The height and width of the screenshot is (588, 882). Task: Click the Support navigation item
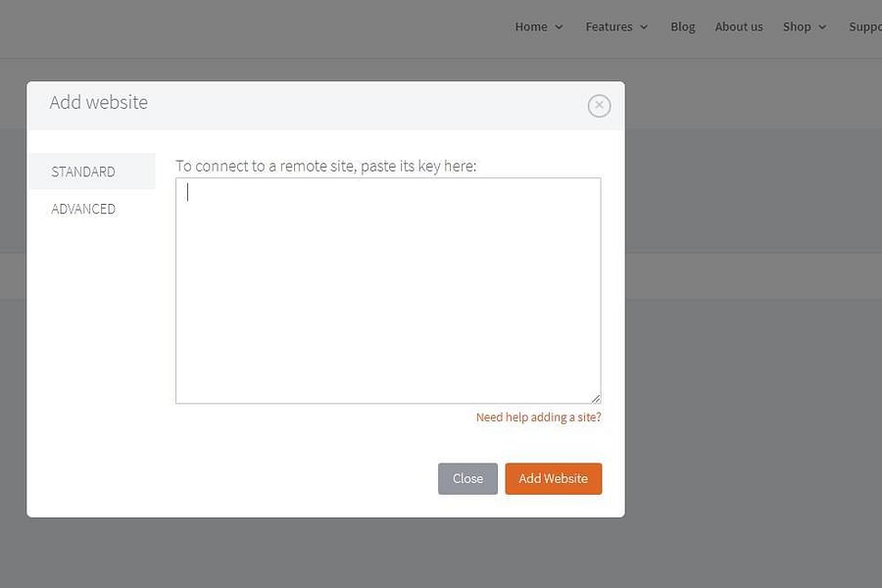[864, 26]
